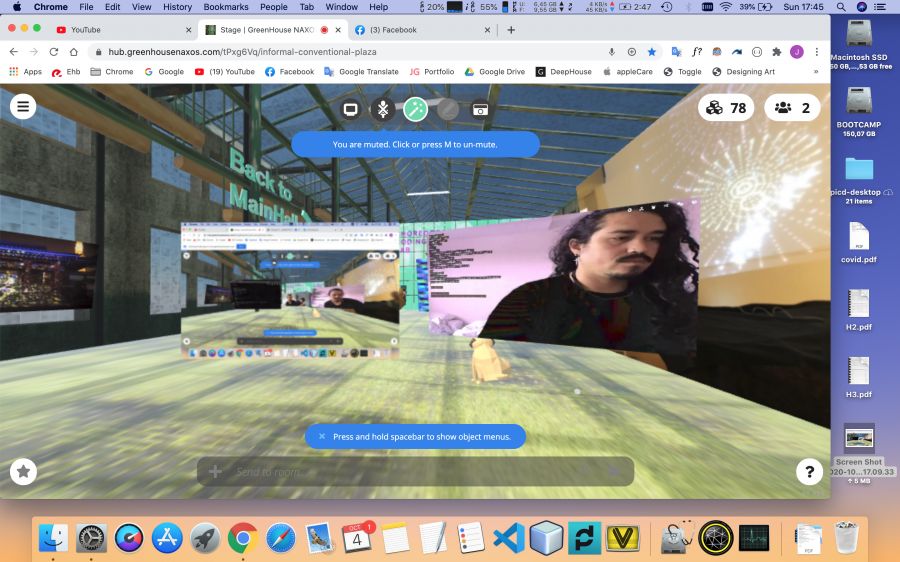Open Spotlight search in menu bar
The height and width of the screenshot is (562, 900).
coord(841,7)
